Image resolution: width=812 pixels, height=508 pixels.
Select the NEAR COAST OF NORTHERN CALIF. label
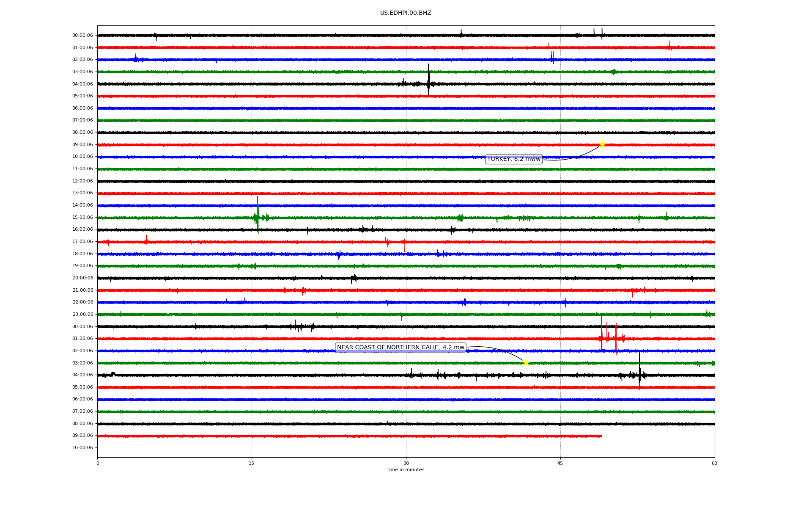tap(401, 348)
